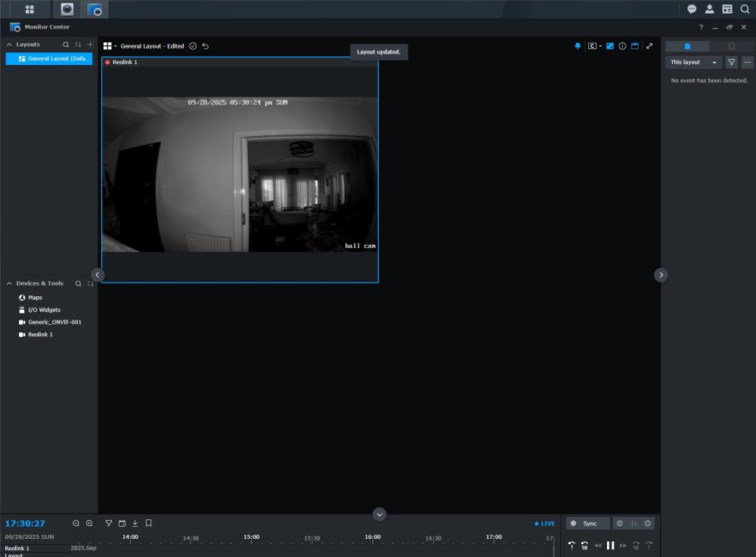
Task: Open the widgets panel icon
Action: 727,9
